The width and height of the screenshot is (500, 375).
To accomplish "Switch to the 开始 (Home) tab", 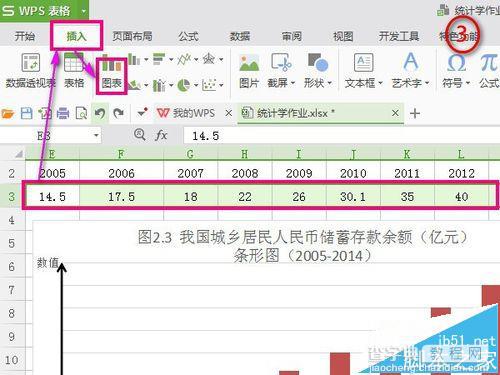I will [24, 36].
